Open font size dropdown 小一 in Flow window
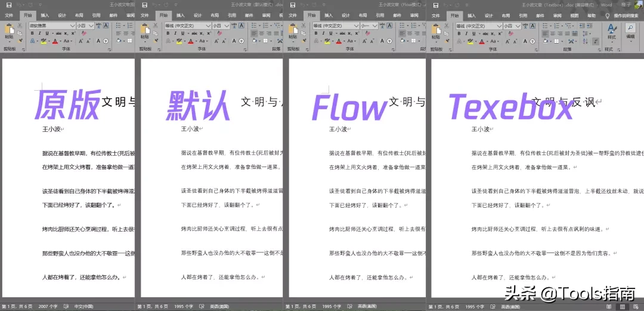644x311 pixels. coord(374,26)
